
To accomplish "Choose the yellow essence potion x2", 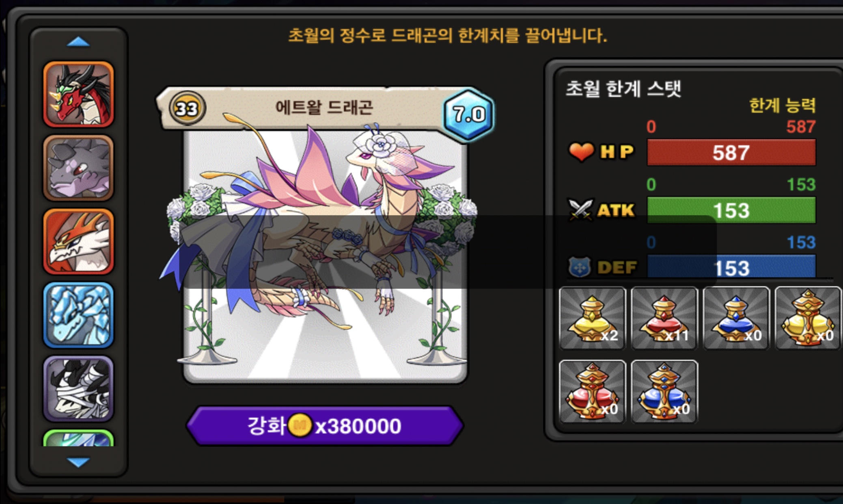I will [593, 318].
